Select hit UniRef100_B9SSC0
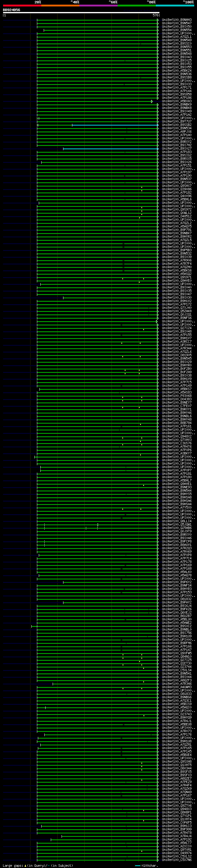 (177, 43)
